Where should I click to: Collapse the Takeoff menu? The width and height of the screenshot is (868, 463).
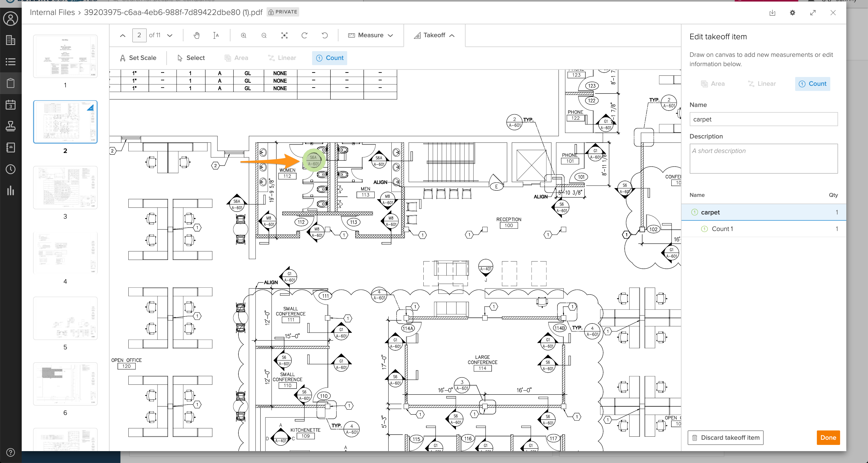434,35
